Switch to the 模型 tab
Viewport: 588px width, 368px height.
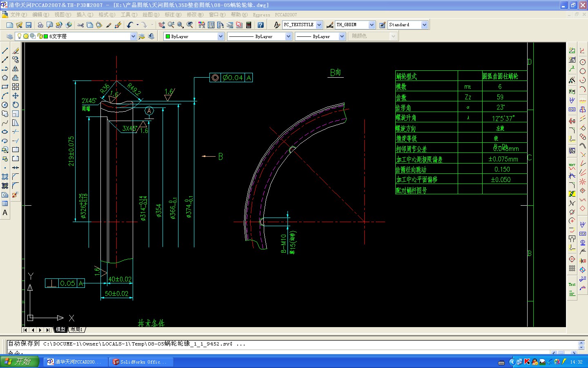coord(61,330)
